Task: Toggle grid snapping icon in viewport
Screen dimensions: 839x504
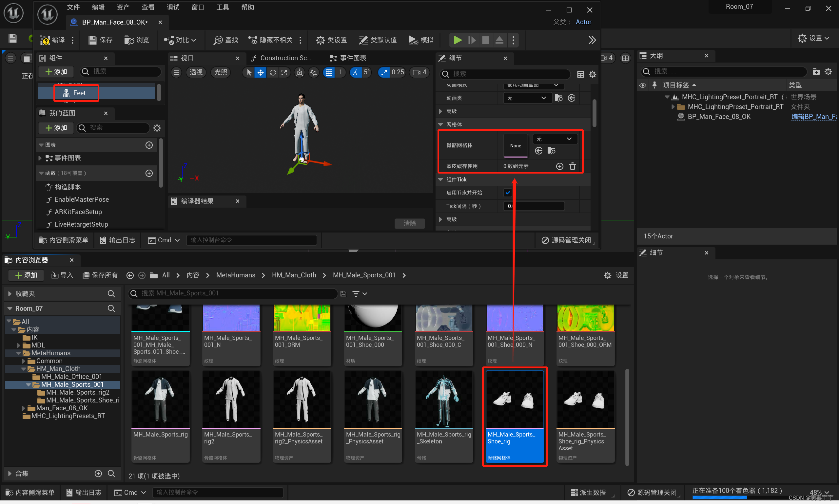Action: pos(329,72)
